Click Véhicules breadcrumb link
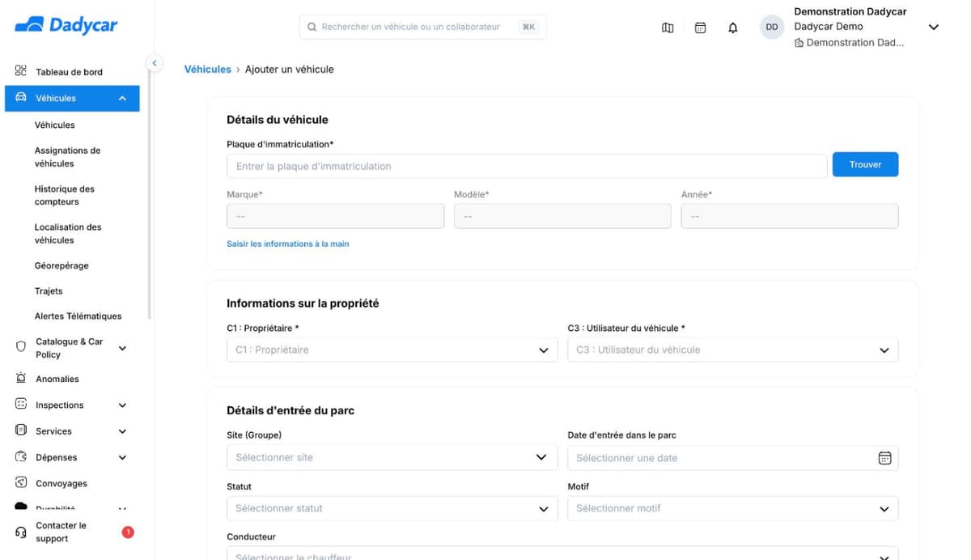 (208, 70)
